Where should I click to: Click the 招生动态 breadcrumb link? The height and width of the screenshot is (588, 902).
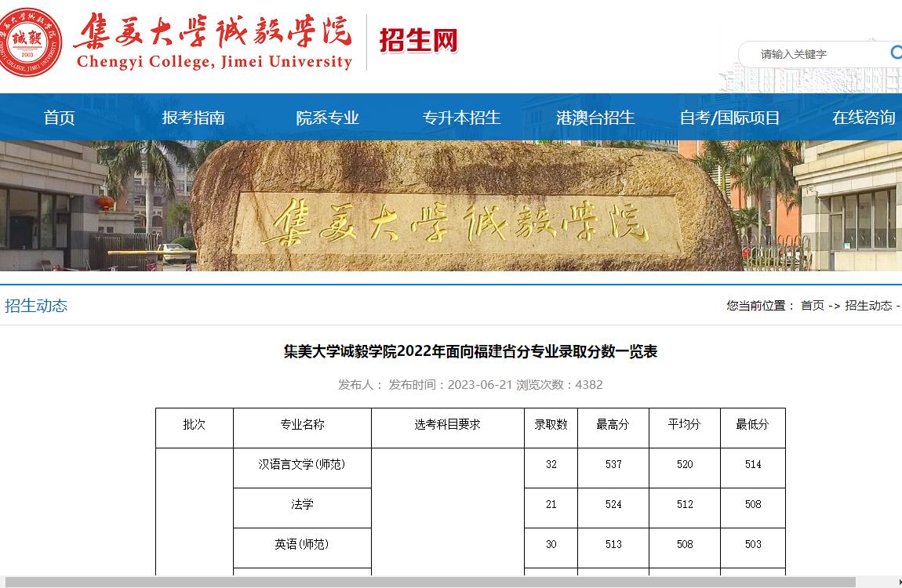(868, 306)
